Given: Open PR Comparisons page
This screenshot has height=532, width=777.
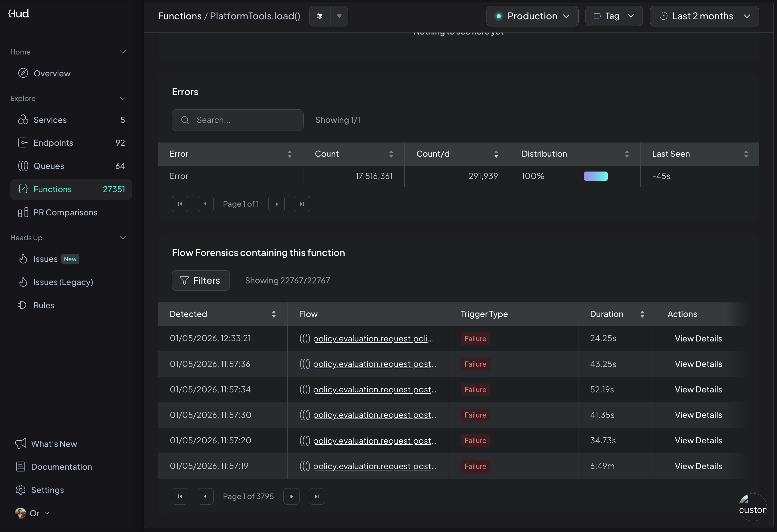Looking at the screenshot, I should 65,212.
